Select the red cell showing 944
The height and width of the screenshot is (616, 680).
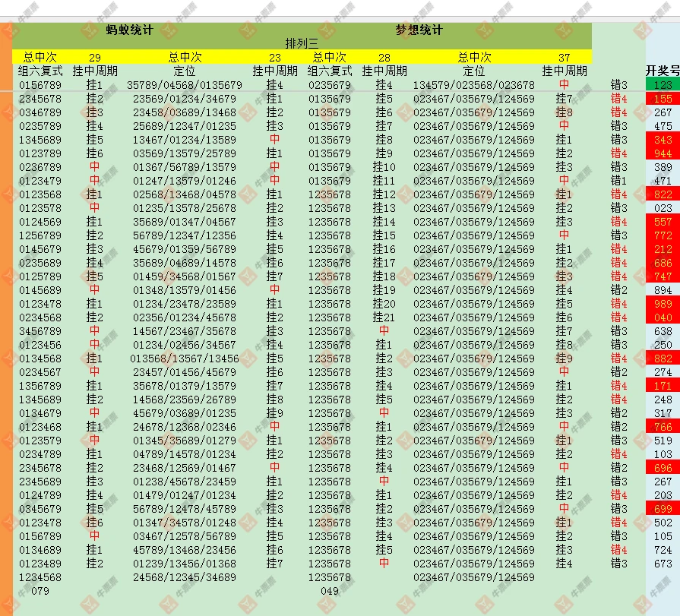tap(663, 153)
